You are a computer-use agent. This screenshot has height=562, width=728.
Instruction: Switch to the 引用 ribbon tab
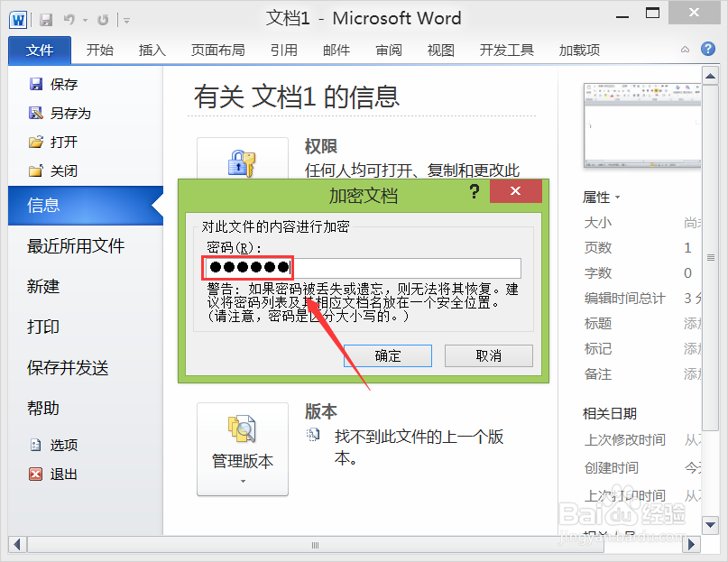tap(283, 50)
